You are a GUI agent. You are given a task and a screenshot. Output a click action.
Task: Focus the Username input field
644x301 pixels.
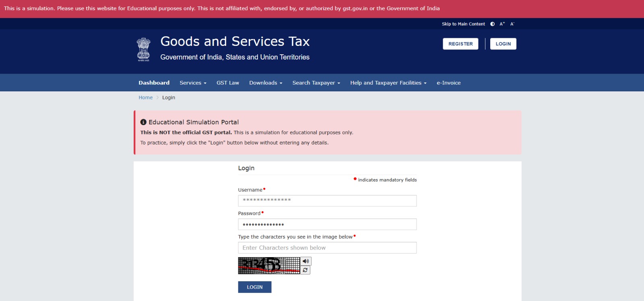coord(327,201)
